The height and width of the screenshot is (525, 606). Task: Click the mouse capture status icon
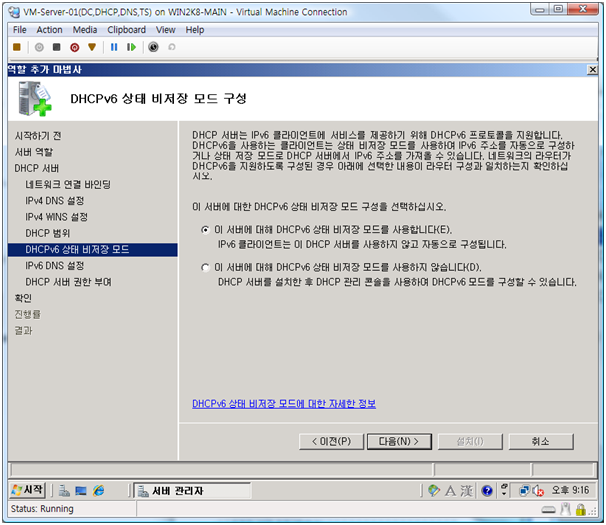pos(565,509)
